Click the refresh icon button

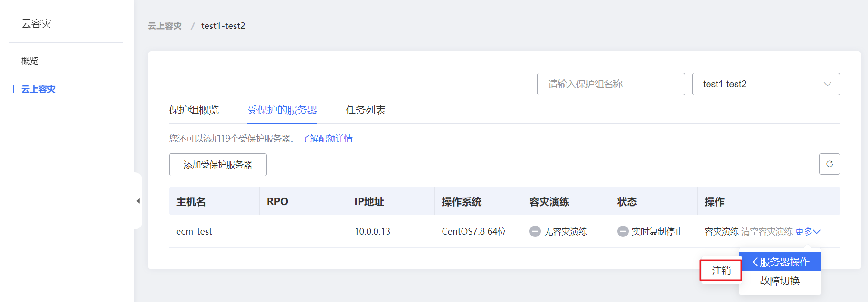point(829,164)
